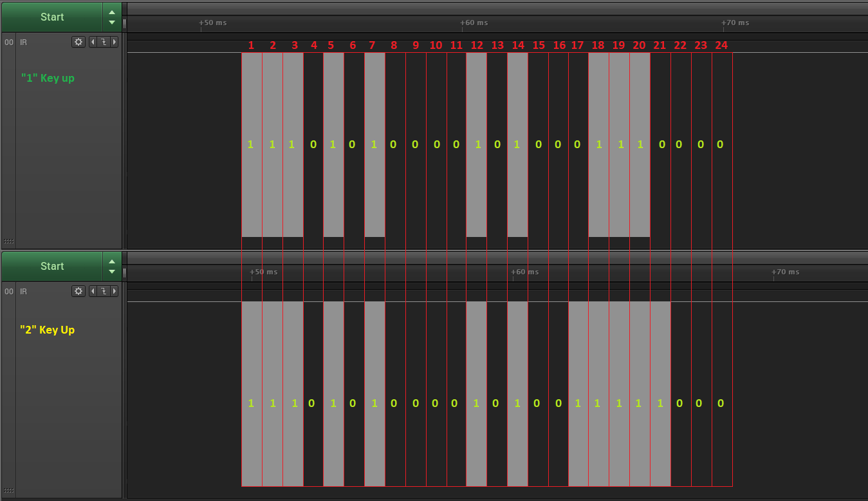This screenshot has width=868, height=501.
Task: Set falling-edge trigger on top IR channel
Action: [103, 42]
